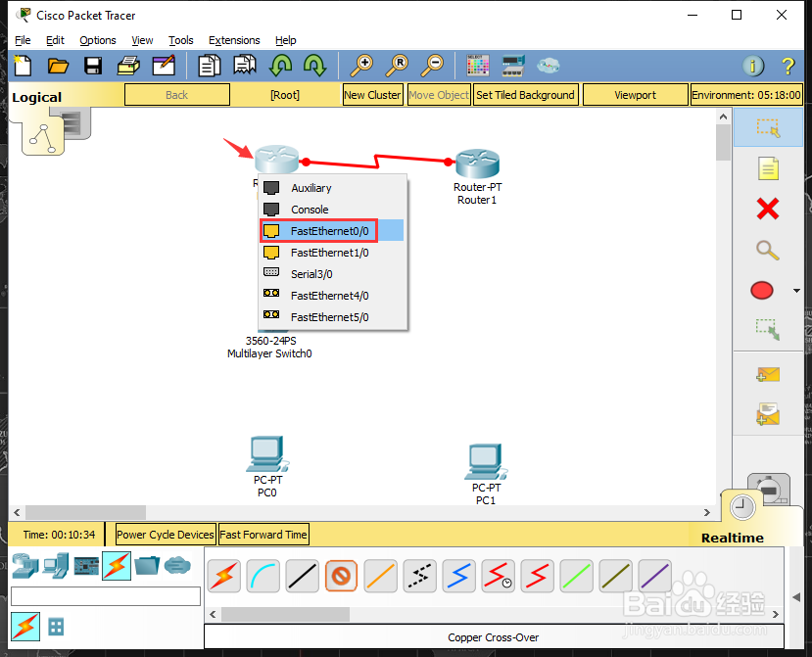The width and height of the screenshot is (812, 657).
Task: Click the Environment: 05:18:00 button
Action: (746, 95)
